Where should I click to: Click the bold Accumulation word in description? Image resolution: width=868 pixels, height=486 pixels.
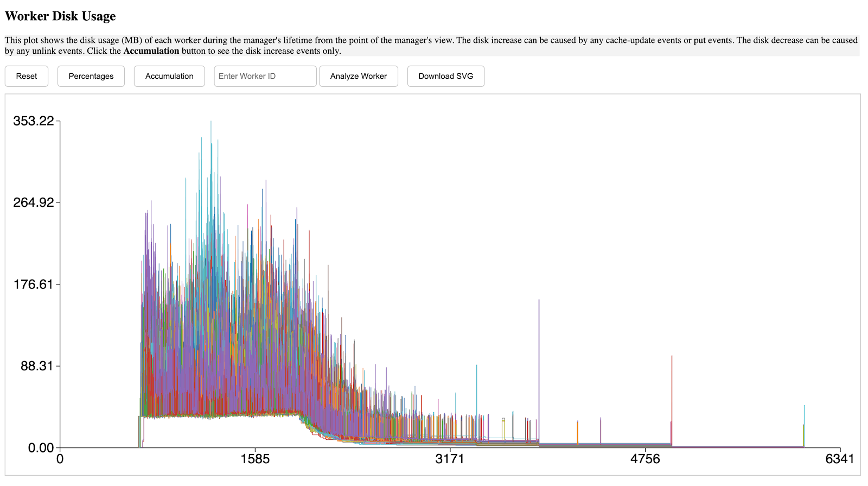[151, 51]
